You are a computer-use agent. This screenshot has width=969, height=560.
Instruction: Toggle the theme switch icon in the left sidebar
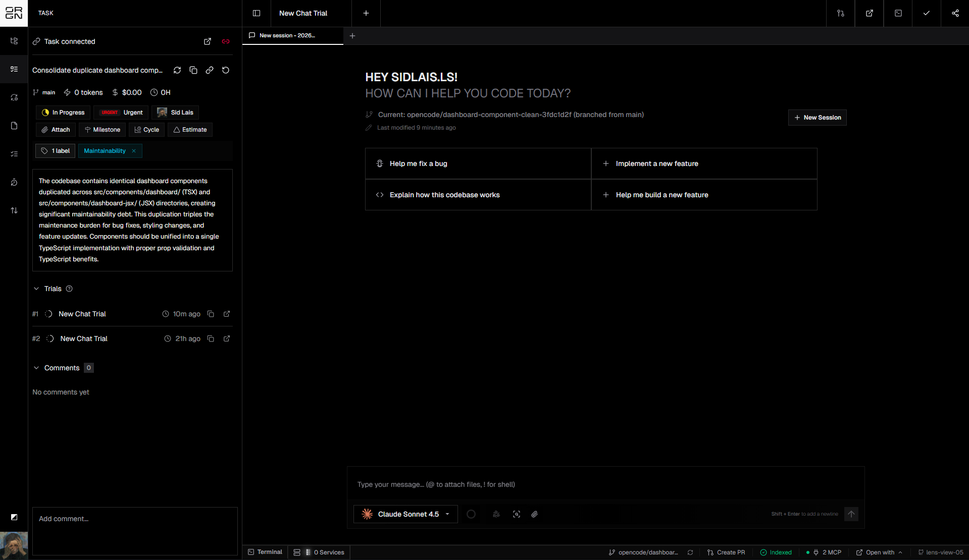pos(14,517)
